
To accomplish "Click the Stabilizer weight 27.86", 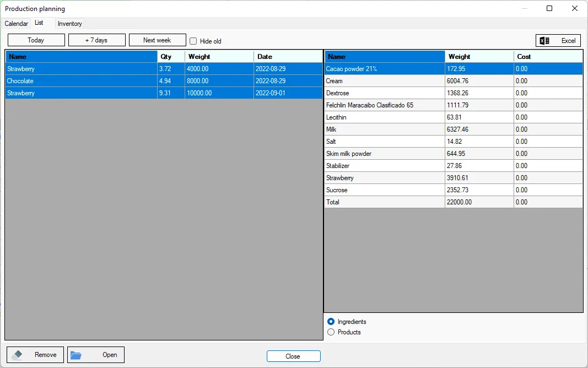I will coord(479,166).
